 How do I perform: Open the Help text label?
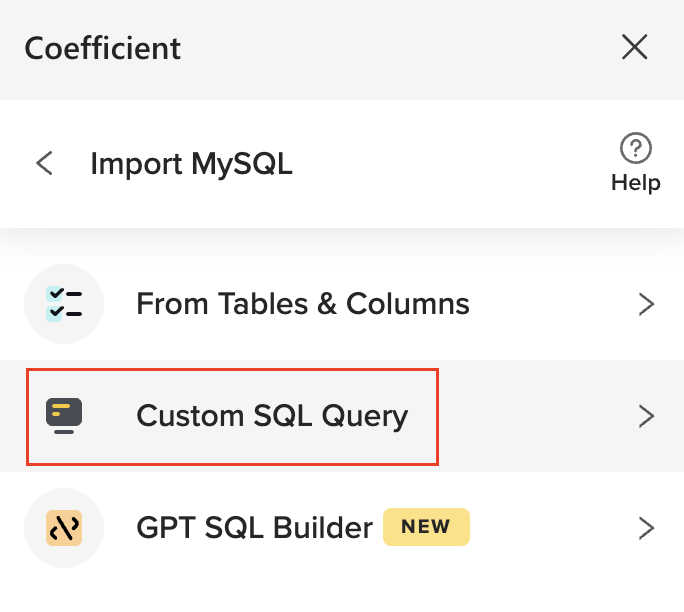636,183
